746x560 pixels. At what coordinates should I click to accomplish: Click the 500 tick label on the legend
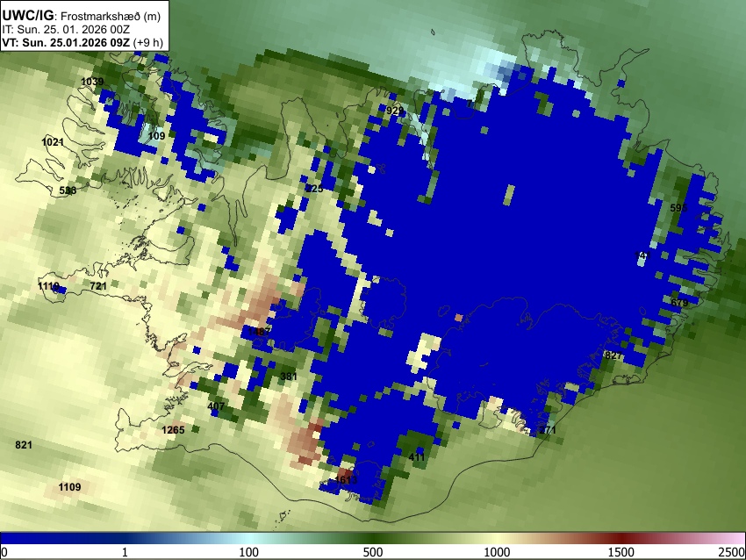pos(373,552)
